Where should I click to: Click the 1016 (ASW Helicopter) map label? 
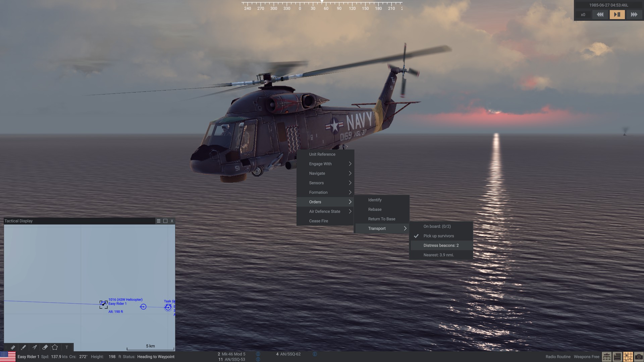[125, 300]
